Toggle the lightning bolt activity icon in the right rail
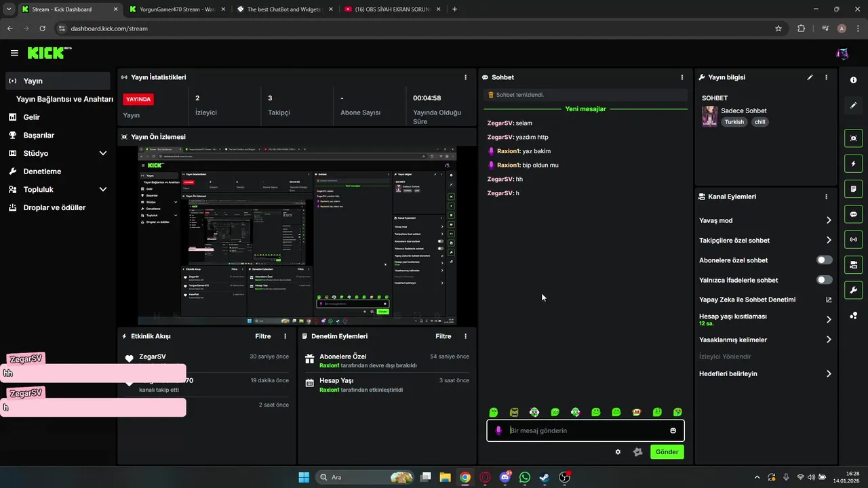Image resolution: width=868 pixels, height=488 pixels. 853,163
